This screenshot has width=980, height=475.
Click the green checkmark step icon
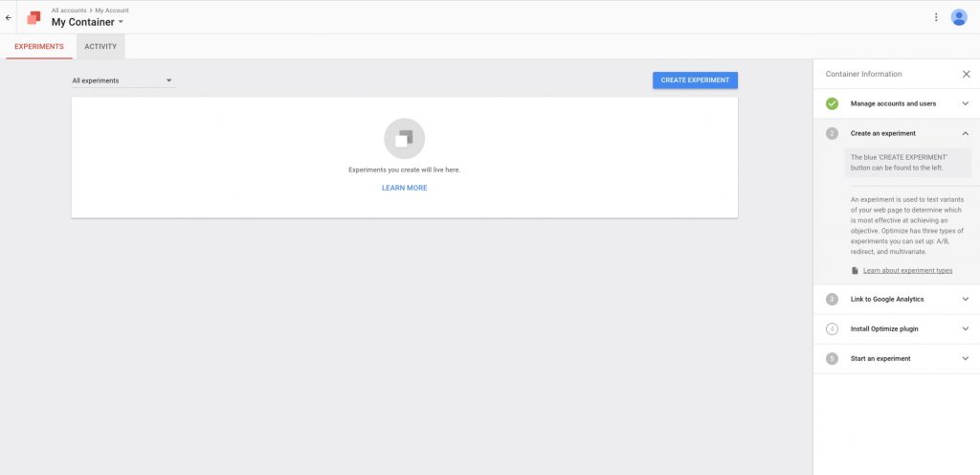coord(832,103)
